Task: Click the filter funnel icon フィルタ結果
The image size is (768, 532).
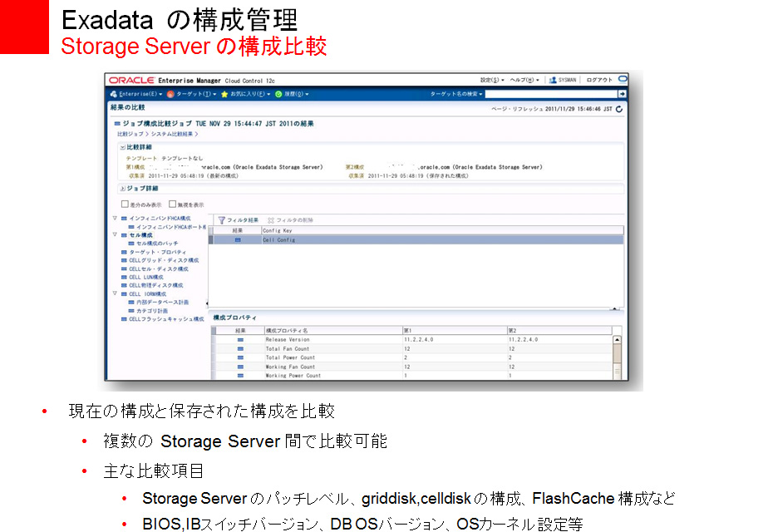Action: [x=222, y=220]
